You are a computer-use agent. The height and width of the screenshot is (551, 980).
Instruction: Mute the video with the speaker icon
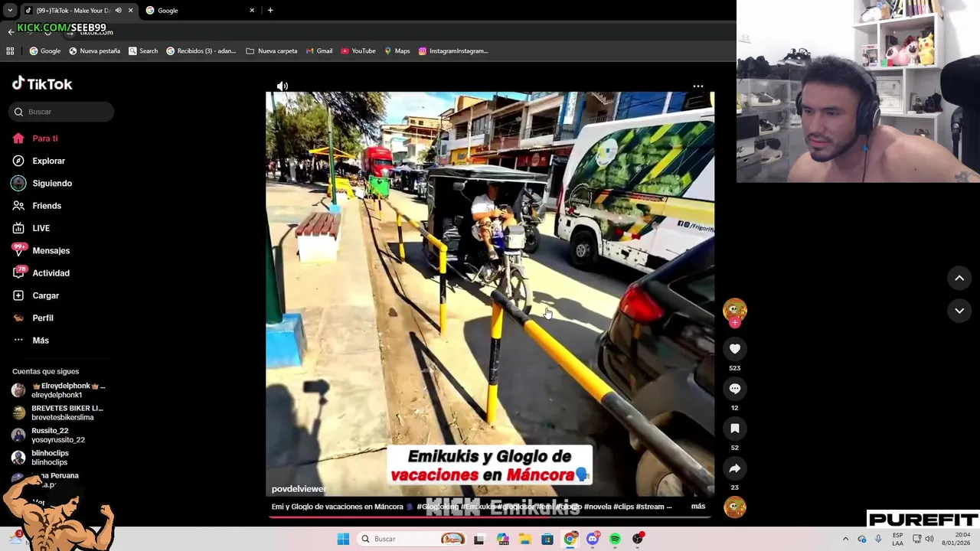point(283,86)
